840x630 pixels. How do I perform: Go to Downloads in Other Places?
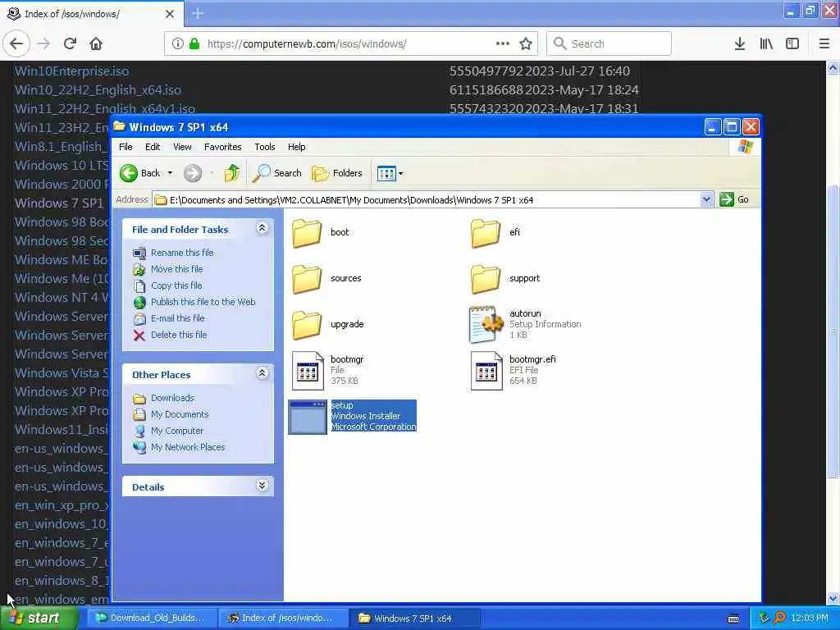click(x=172, y=398)
